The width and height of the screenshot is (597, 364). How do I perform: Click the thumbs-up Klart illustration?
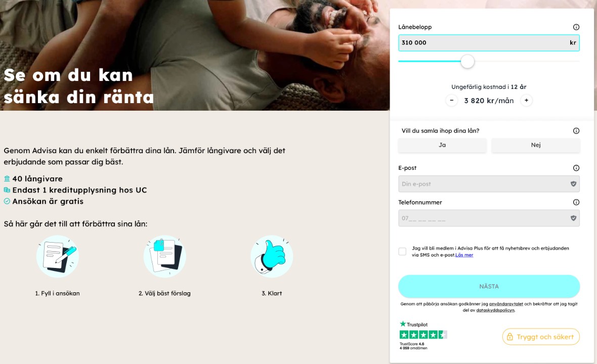click(x=272, y=256)
